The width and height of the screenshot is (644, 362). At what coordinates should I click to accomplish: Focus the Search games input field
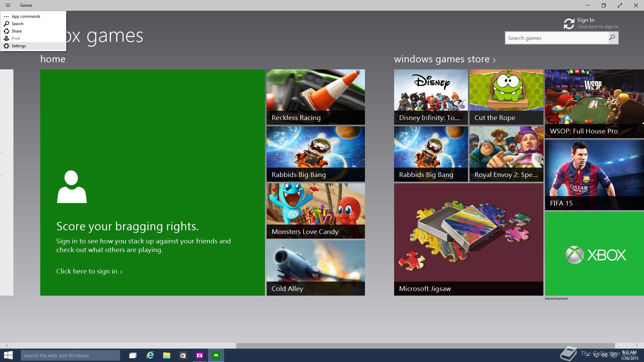coord(557,38)
